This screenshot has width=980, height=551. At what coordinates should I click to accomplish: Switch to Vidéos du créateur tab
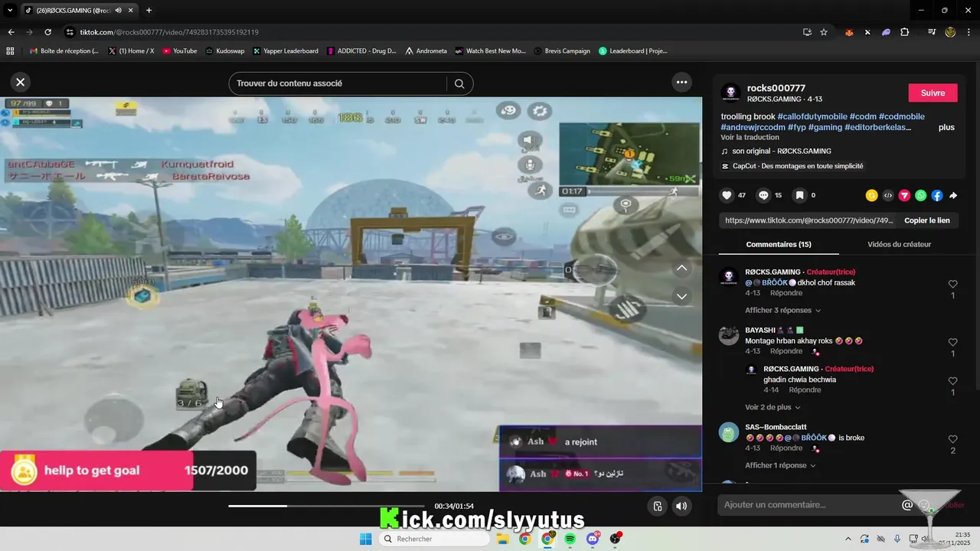899,244
